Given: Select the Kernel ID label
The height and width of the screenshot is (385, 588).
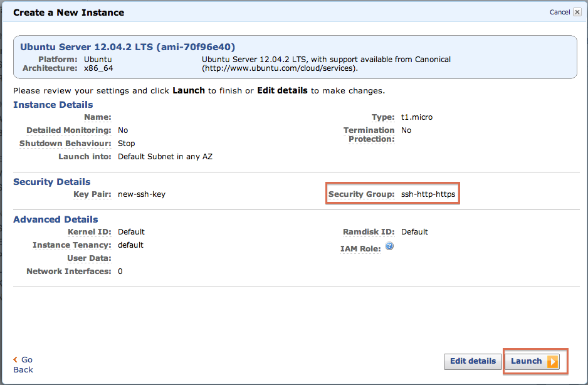Looking at the screenshot, I should coord(90,232).
